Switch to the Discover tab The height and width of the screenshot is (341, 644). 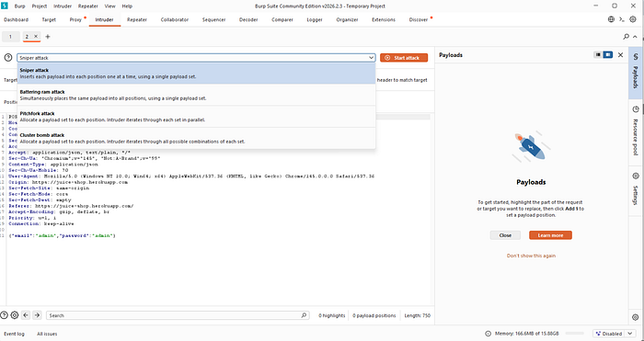tap(419, 19)
